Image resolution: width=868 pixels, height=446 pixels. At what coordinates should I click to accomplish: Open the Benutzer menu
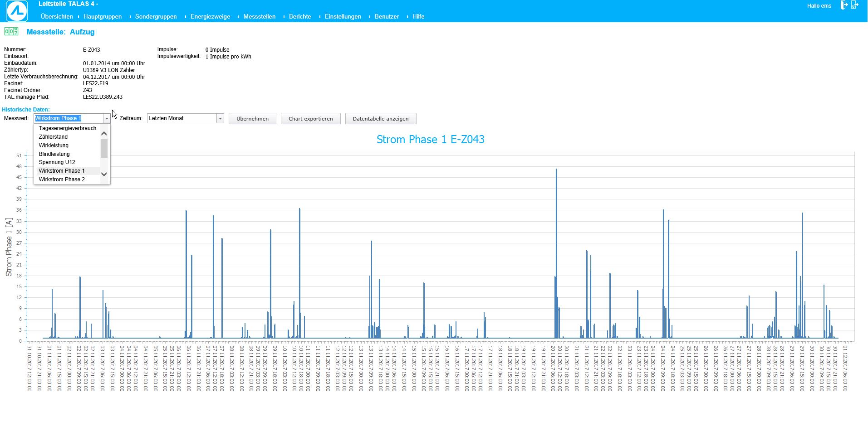[x=387, y=16]
